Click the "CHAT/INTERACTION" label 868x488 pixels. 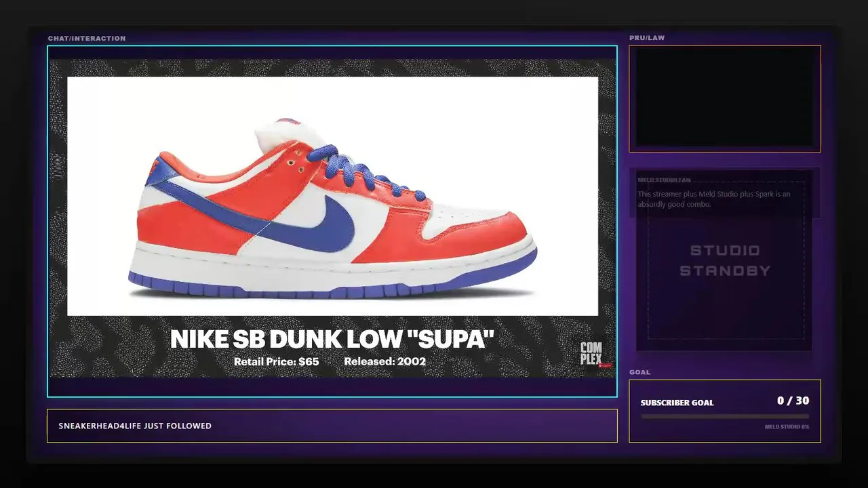87,39
